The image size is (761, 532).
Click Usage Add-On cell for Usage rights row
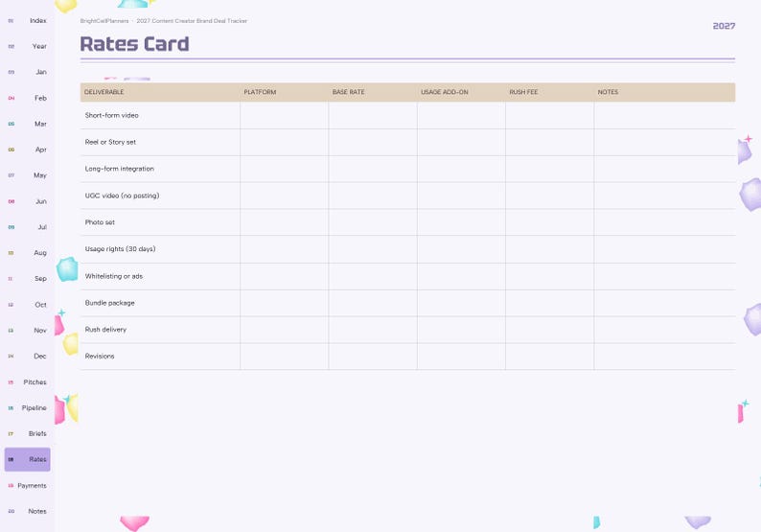(x=461, y=249)
